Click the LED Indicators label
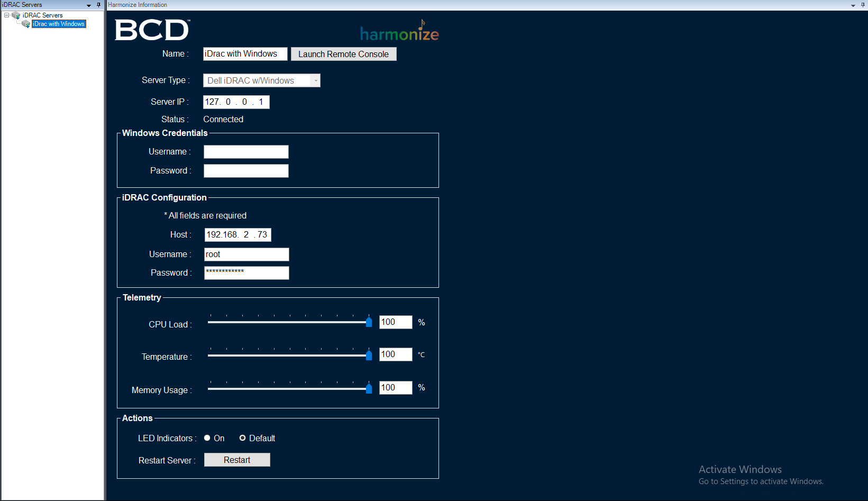Screen dimensions: 868x501 (167, 439)
